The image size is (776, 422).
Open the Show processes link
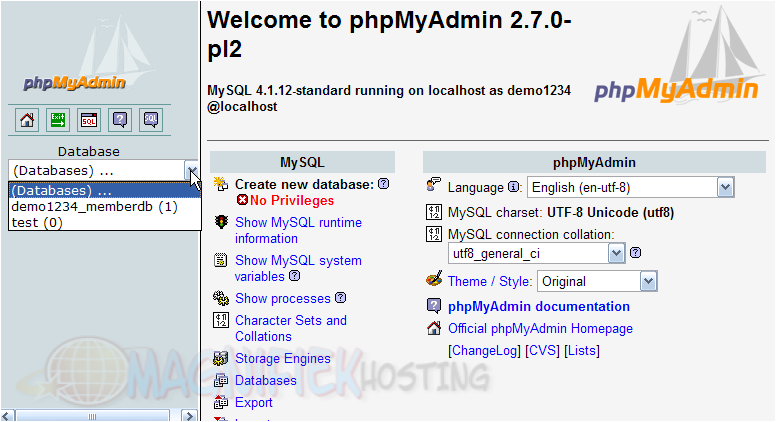pos(283,298)
